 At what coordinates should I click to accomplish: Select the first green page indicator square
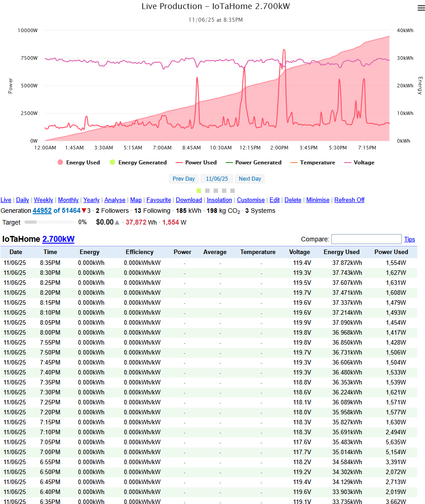[199, 191]
